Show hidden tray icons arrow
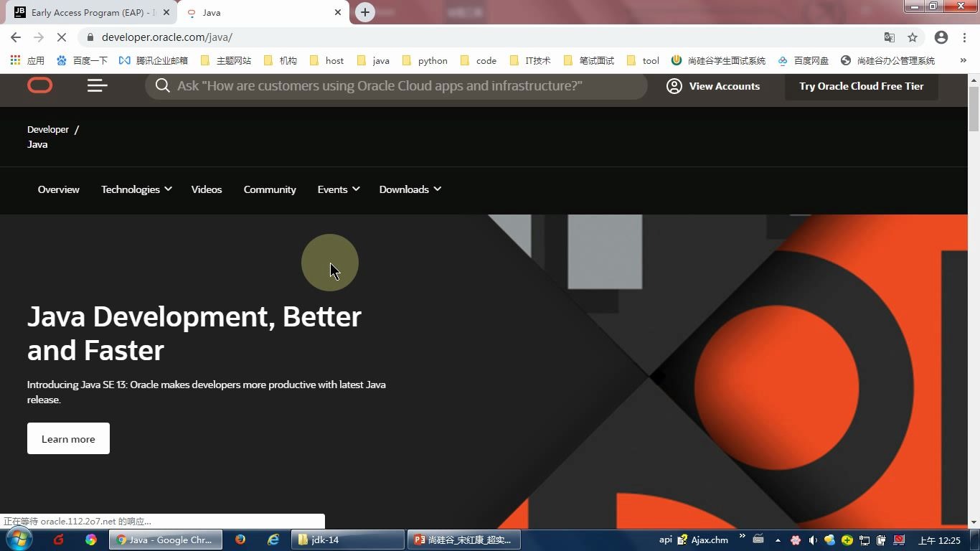Viewport: 980px width, 551px height. tap(778, 540)
